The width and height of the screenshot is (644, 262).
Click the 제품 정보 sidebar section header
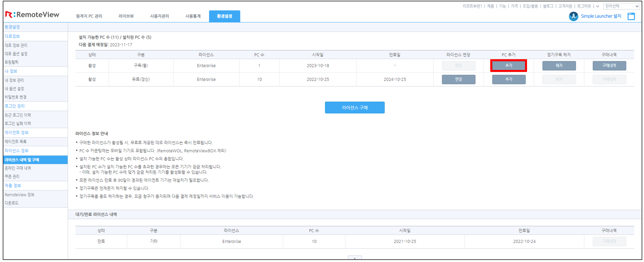(x=13, y=186)
